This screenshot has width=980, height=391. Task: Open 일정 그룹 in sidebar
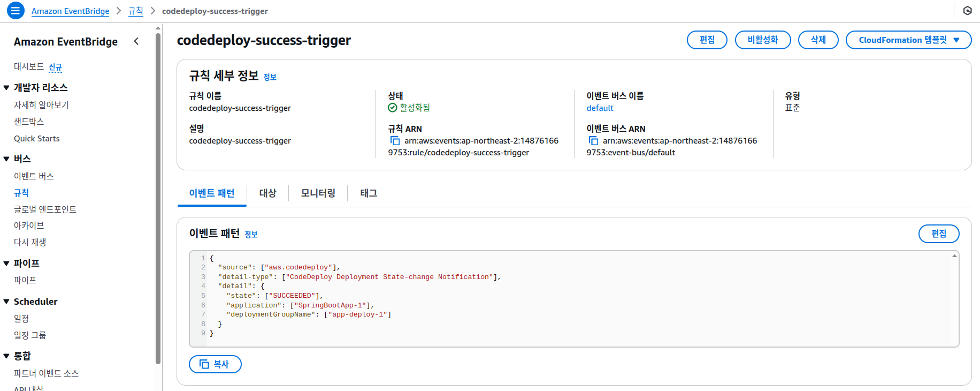click(30, 335)
